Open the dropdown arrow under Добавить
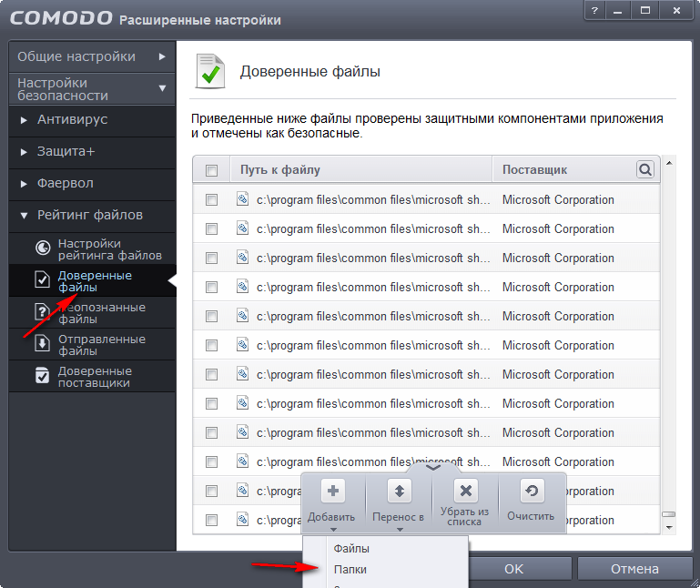The image size is (700, 588). tap(333, 530)
